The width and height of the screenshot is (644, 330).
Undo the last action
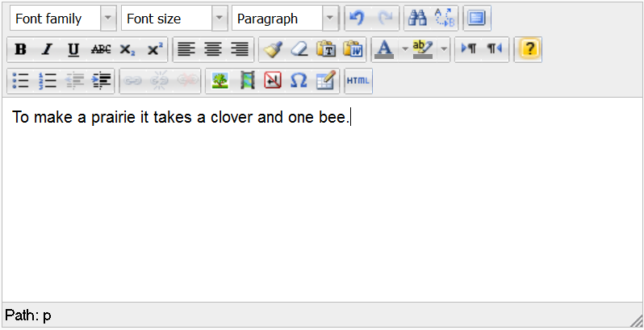pyautogui.click(x=358, y=19)
